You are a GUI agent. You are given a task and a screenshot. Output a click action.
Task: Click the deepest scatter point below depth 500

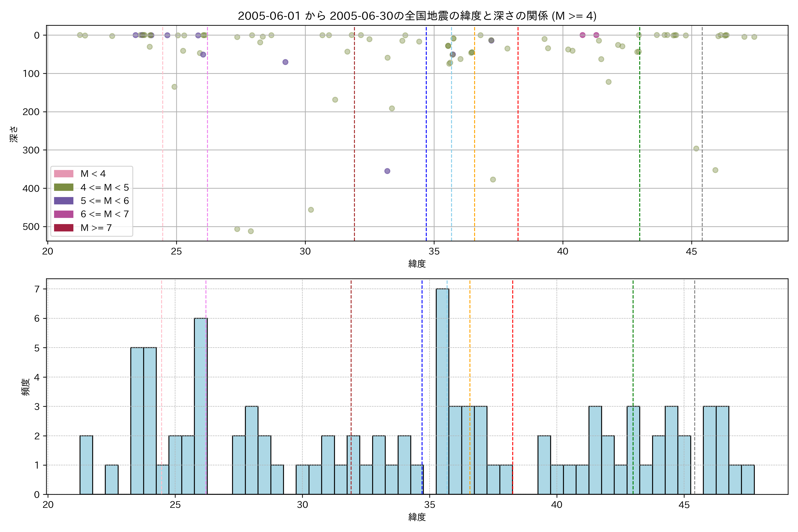(251, 231)
